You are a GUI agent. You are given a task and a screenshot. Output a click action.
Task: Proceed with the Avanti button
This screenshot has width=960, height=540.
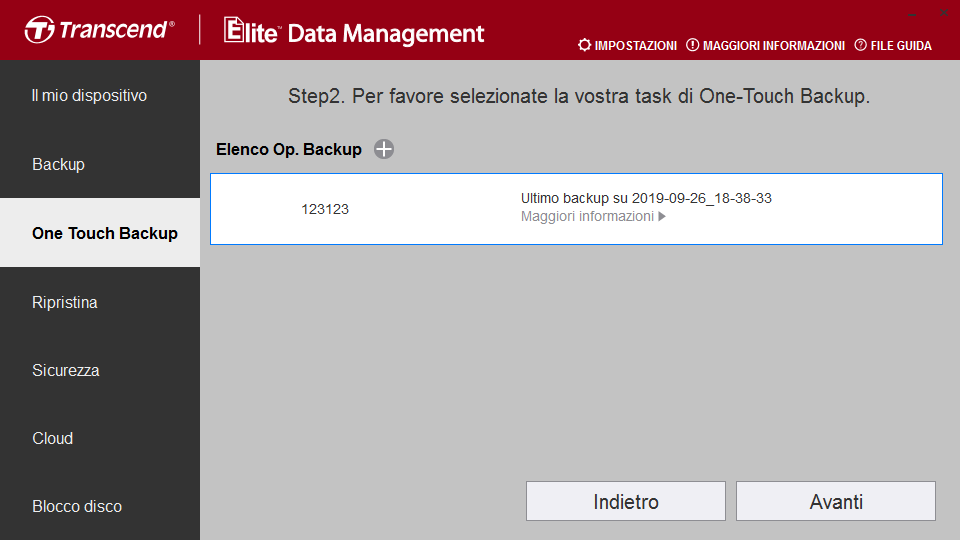pyautogui.click(x=836, y=501)
